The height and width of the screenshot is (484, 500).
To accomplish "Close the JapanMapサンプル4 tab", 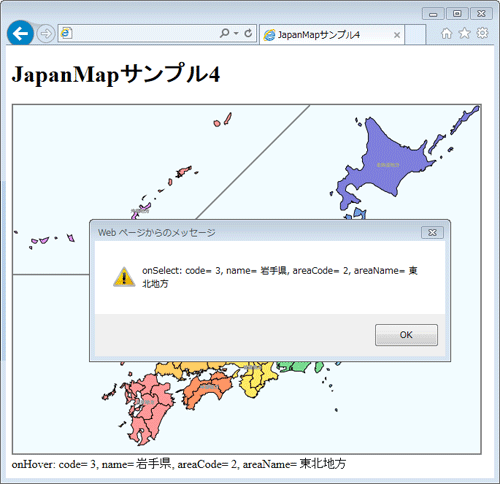I will point(397,35).
